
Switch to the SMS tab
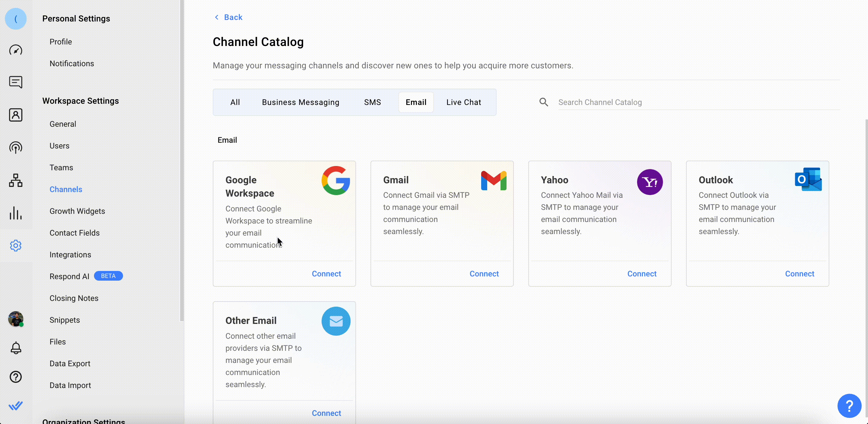(372, 102)
